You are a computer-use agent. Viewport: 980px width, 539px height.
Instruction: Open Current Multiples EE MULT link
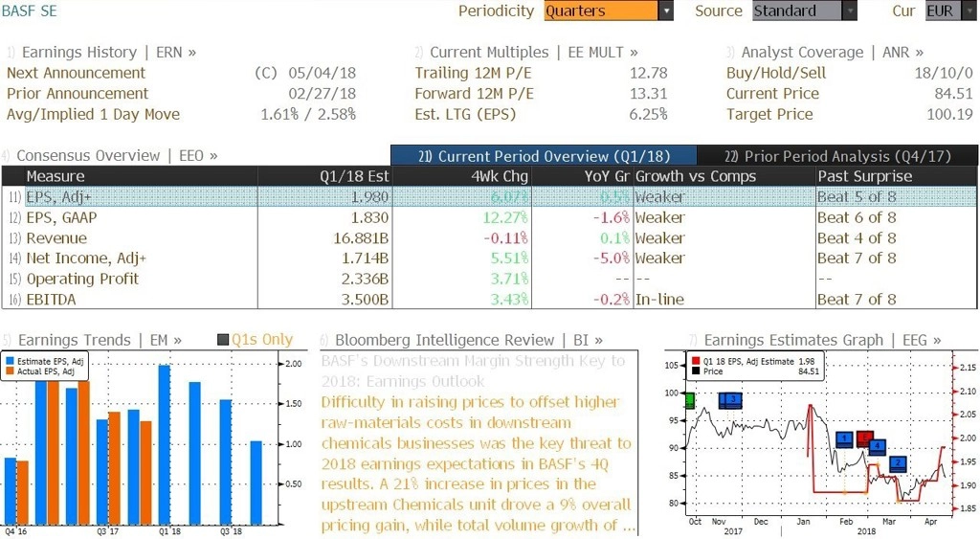click(x=534, y=53)
